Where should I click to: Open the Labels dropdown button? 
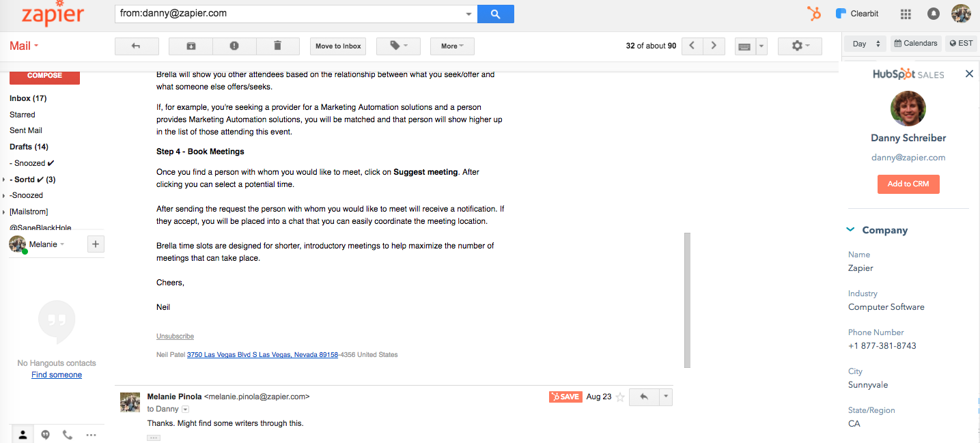point(399,46)
